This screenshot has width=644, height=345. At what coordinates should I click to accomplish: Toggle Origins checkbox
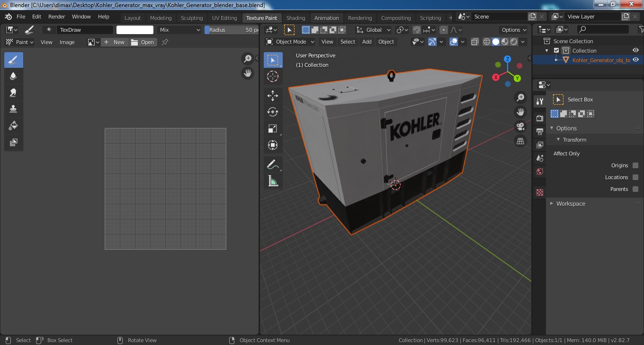tap(635, 165)
